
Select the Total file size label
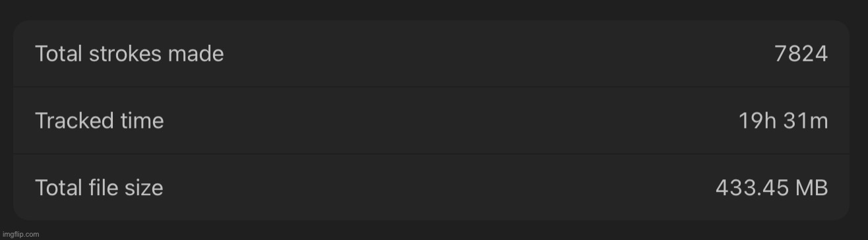click(99, 188)
